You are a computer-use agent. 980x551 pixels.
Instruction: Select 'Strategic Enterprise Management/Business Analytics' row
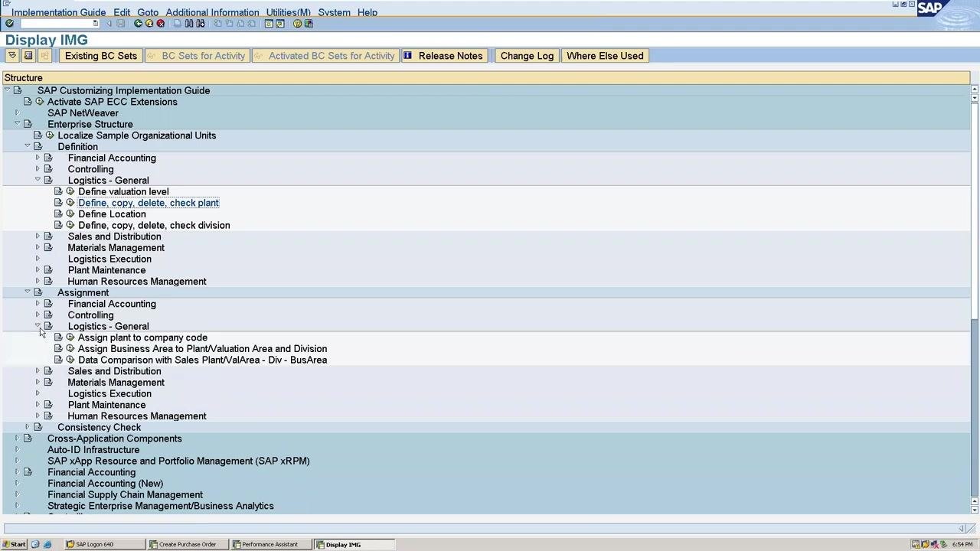click(x=161, y=506)
